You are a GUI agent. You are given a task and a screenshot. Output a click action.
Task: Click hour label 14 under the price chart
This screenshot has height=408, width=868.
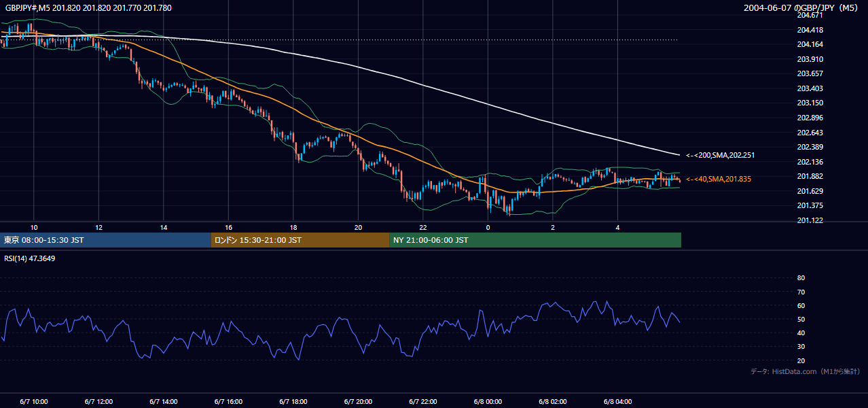[164, 227]
